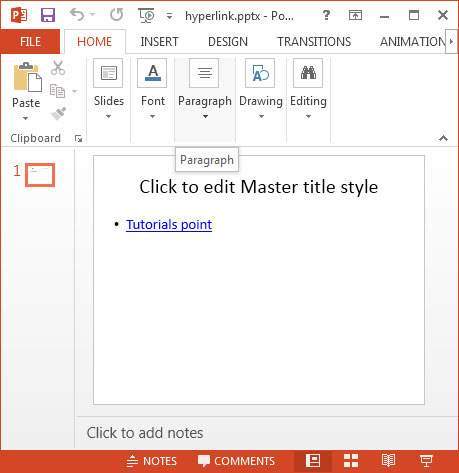Close the PowerPoint window
Image resolution: width=459 pixels, height=473 pixels.
pos(443,15)
